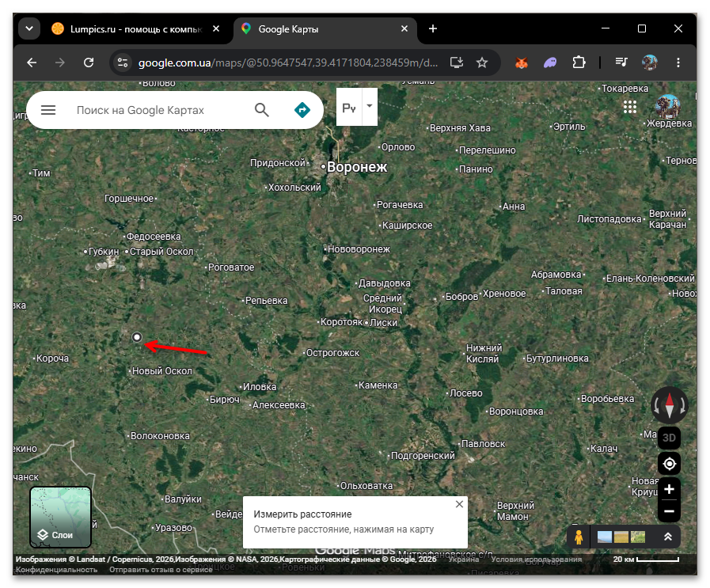Show your location on the map

(670, 464)
